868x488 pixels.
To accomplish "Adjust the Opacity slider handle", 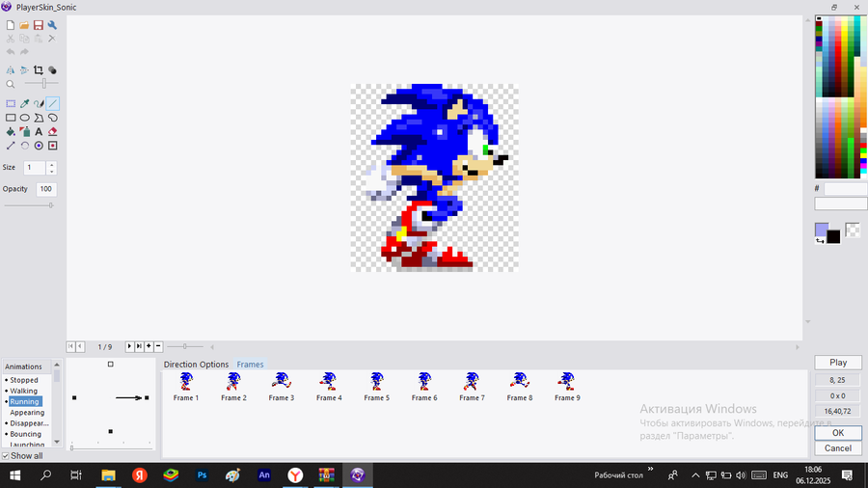I will (51, 205).
